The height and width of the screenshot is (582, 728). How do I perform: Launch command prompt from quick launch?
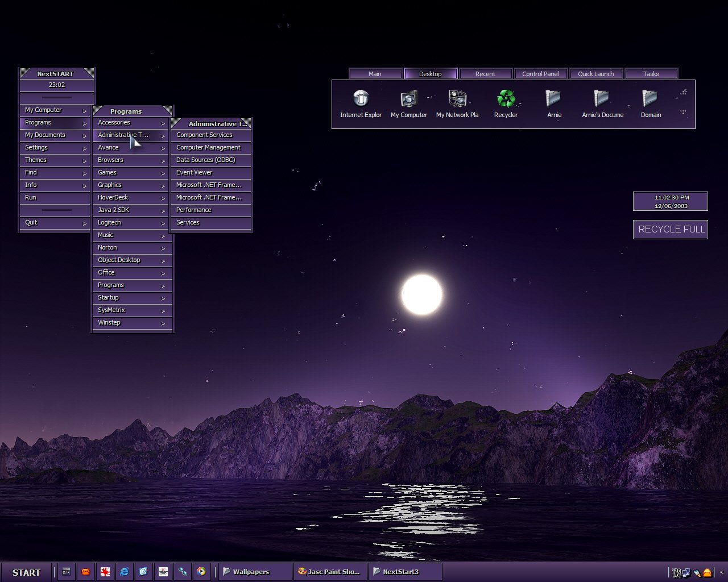click(x=67, y=572)
